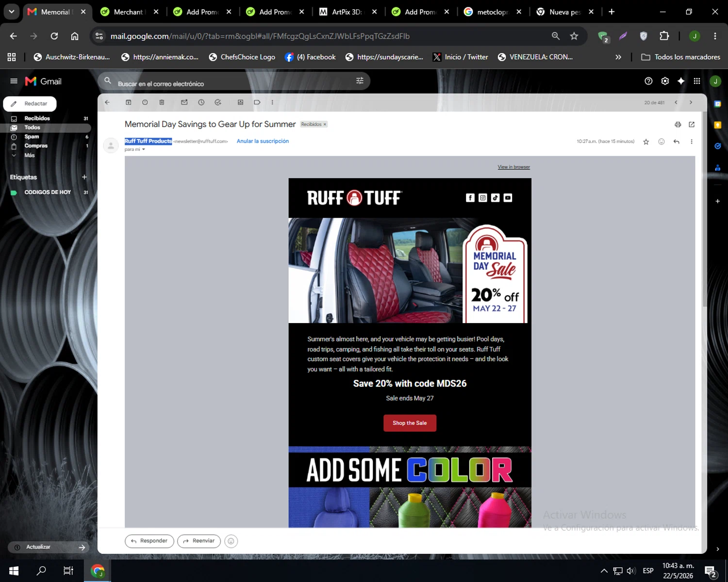Go back to the inbox list
This screenshot has height=582, width=728.
pos(107,102)
